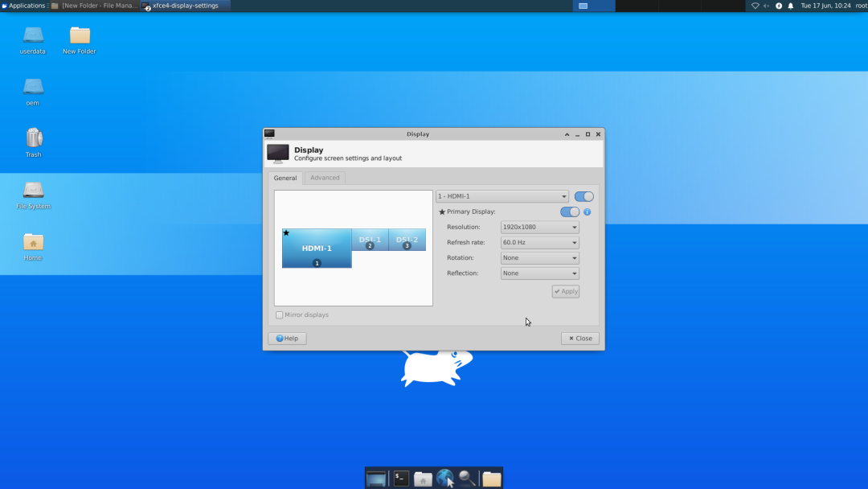The image size is (868, 489).
Task: Toggle the Primary Display switch
Action: 569,212
